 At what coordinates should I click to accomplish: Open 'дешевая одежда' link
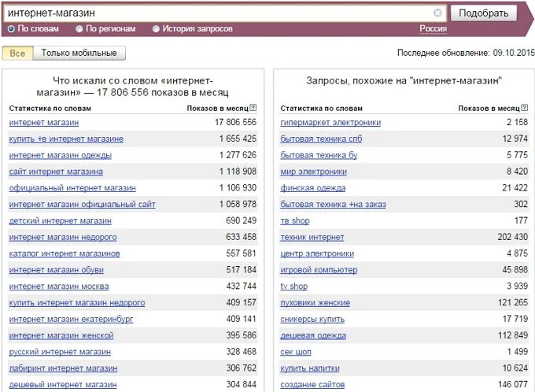pos(313,335)
